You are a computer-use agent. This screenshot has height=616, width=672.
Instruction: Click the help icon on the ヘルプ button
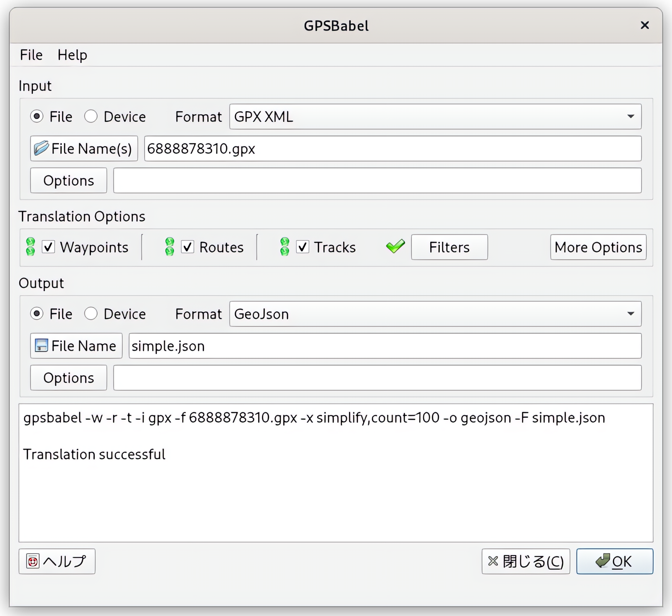33,562
